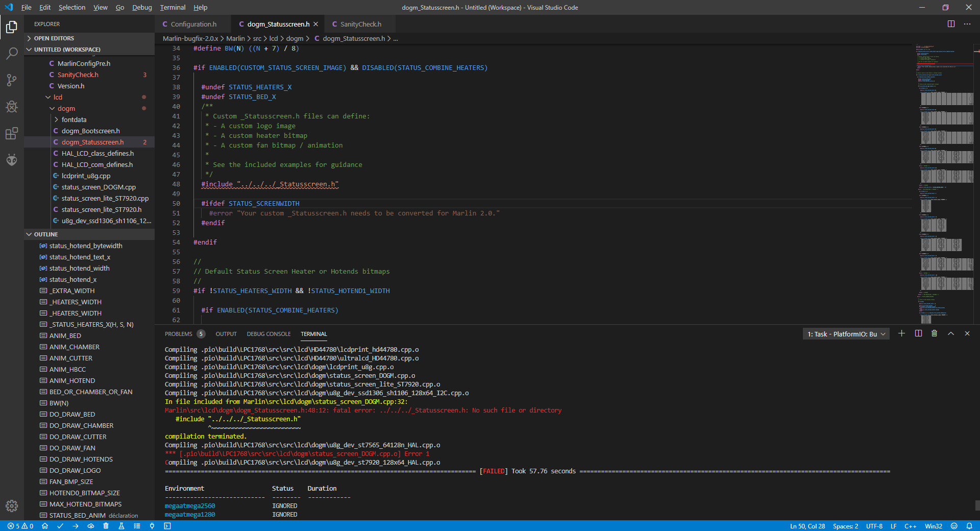
Task: Open the Search view in activity bar
Action: (x=12, y=53)
